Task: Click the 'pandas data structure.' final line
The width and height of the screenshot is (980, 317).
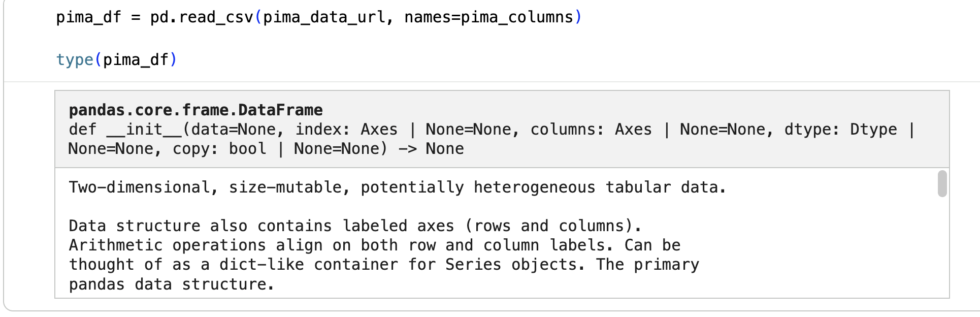Action: [x=172, y=284]
